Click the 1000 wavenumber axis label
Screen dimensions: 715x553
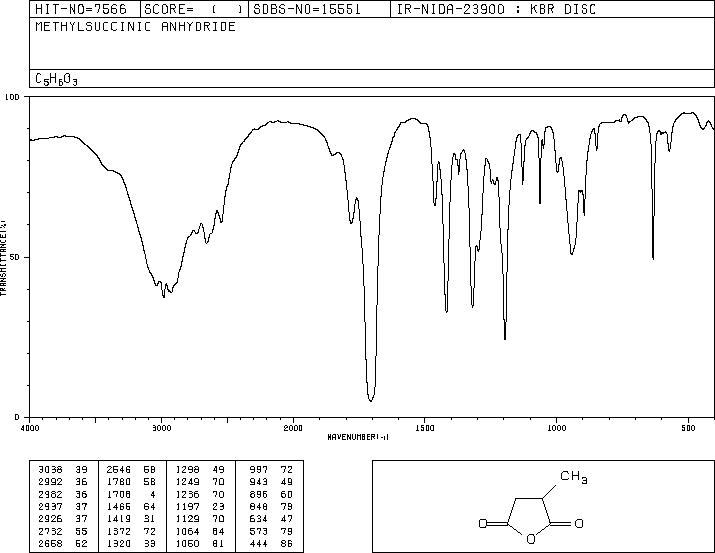click(556, 428)
